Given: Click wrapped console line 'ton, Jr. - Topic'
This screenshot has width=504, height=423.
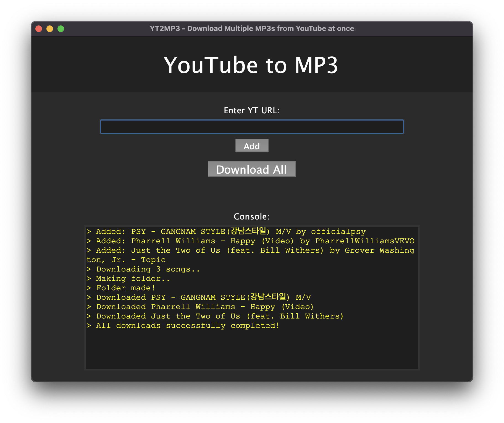Looking at the screenshot, I should pos(126,260).
